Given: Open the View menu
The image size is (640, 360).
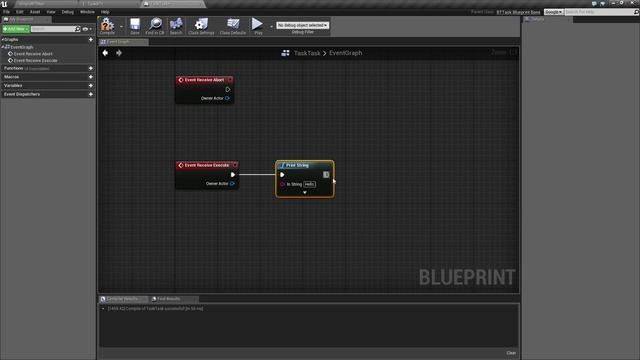Looking at the screenshot, I should 51,12.
